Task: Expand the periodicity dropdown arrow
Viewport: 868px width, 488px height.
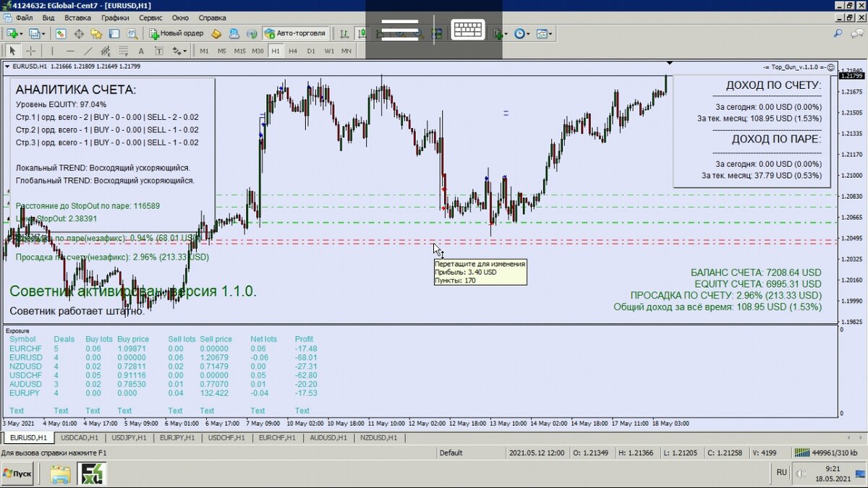Action: 529,33
